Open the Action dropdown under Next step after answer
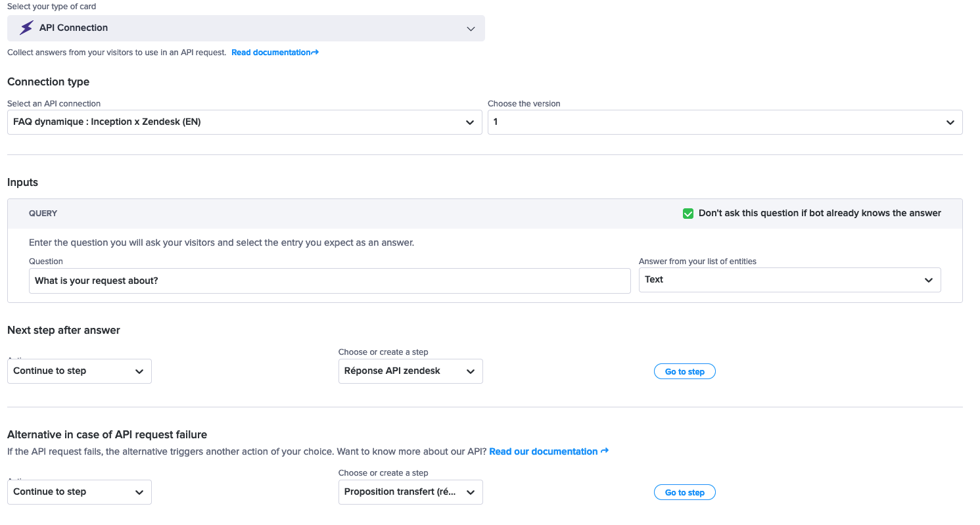Image resolution: width=980 pixels, height=525 pixels. tap(80, 371)
